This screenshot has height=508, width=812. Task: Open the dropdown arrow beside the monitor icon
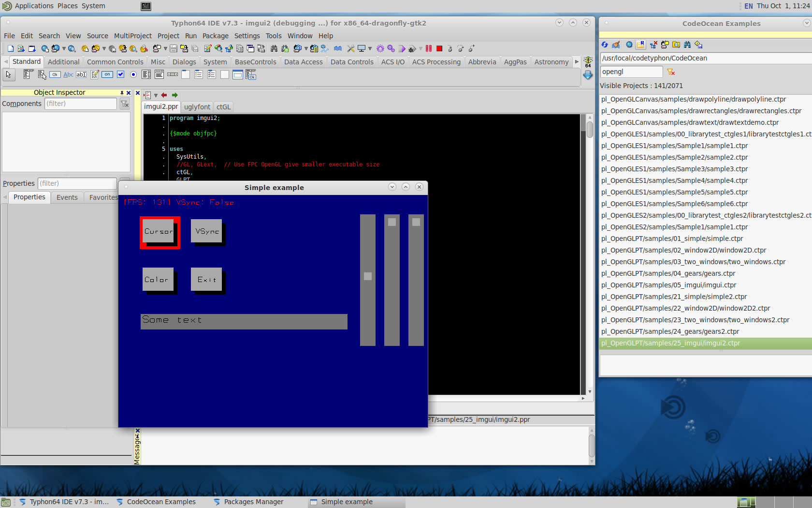(370, 48)
